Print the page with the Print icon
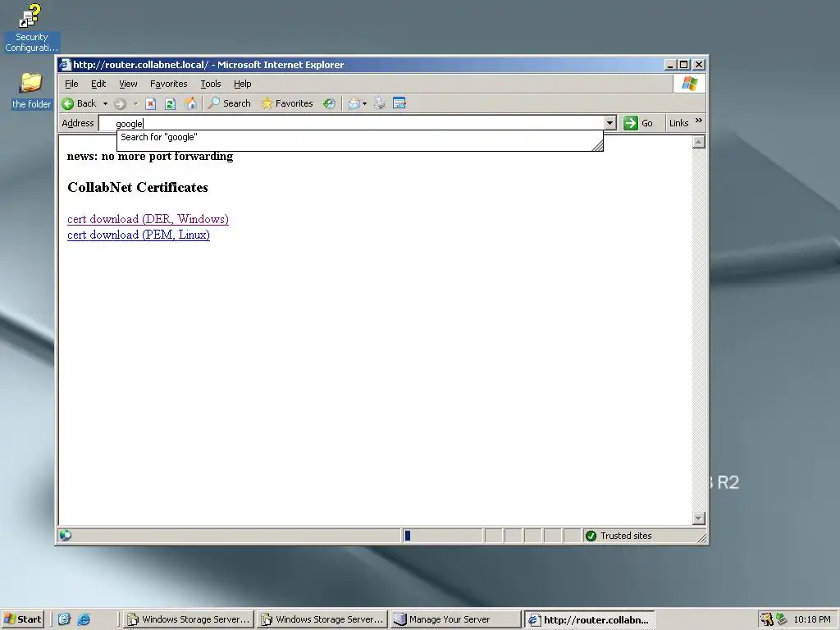 [379, 103]
